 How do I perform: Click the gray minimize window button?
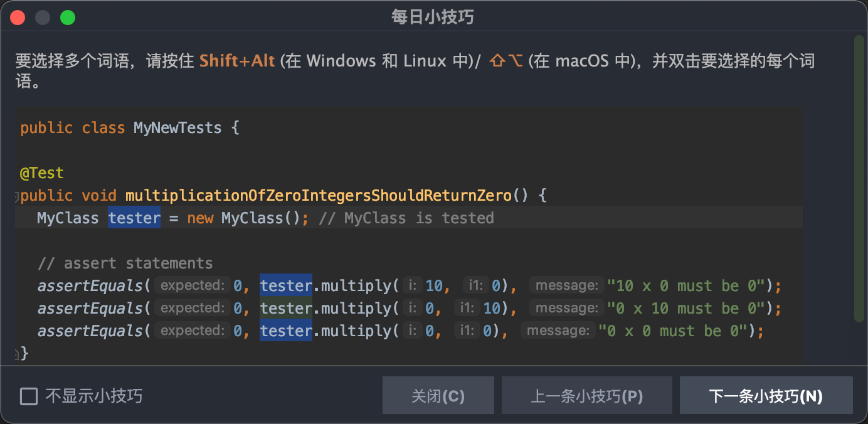[43, 18]
